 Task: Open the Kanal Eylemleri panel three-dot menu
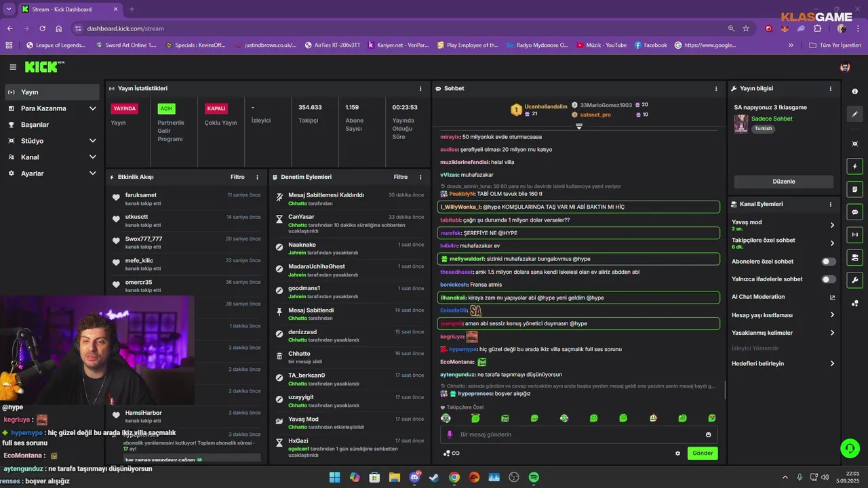click(831, 204)
